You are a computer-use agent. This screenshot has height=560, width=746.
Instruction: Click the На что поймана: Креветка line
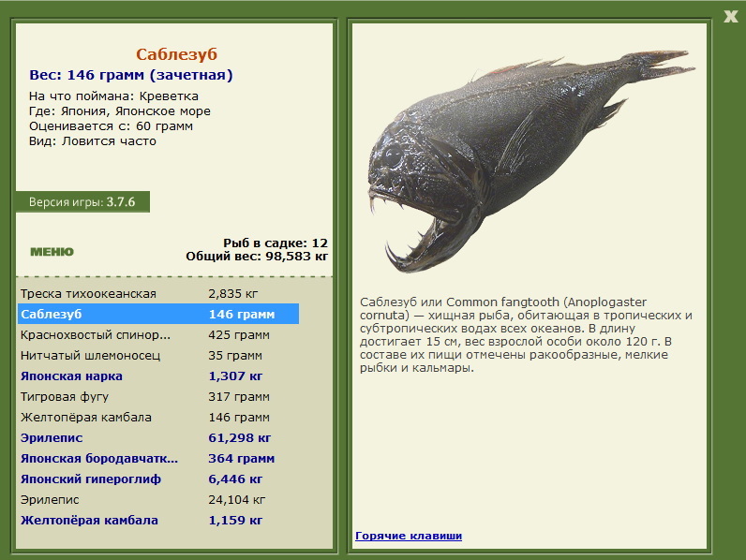click(113, 96)
